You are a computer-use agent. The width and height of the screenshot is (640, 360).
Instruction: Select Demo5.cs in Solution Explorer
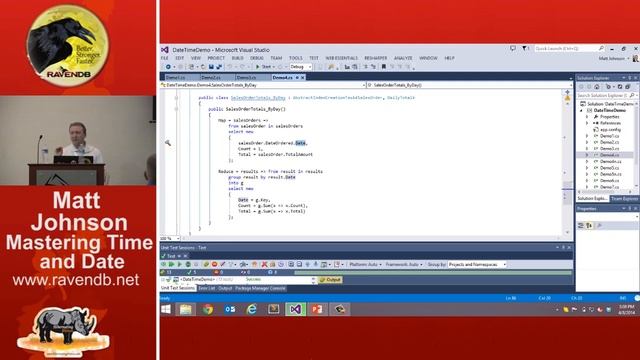[x=609, y=168]
